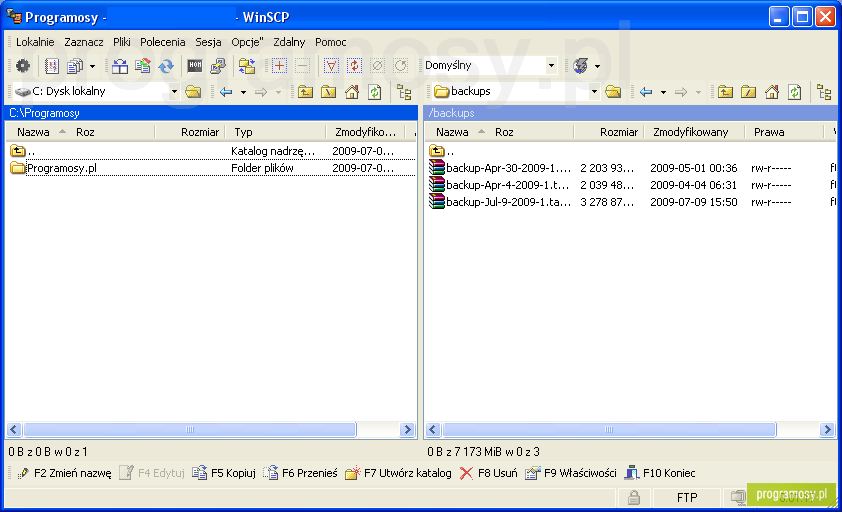The height and width of the screenshot is (512, 842).
Task: Click local panel scroll right arrow
Action: click(x=407, y=429)
